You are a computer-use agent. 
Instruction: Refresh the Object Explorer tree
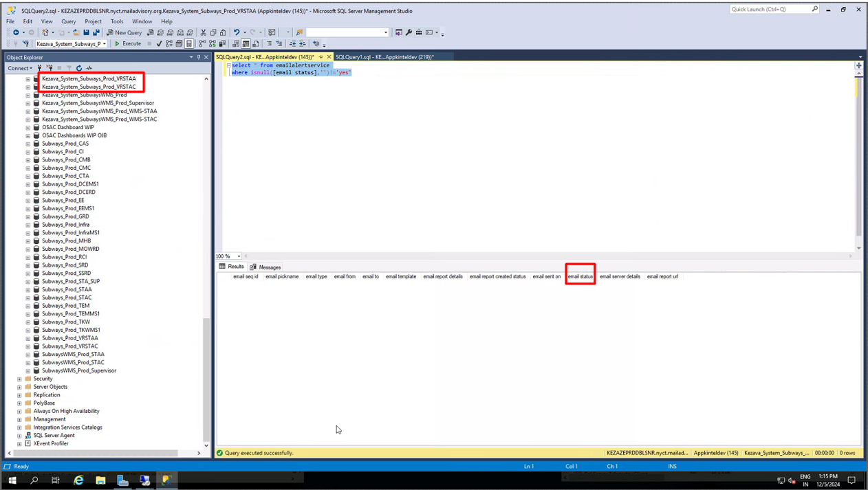[79, 68]
